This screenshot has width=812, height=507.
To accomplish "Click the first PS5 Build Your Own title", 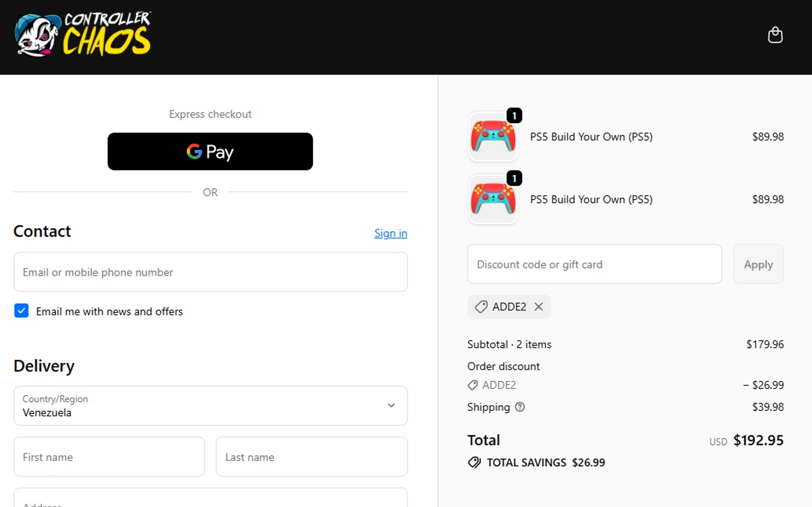I will pyautogui.click(x=591, y=137).
